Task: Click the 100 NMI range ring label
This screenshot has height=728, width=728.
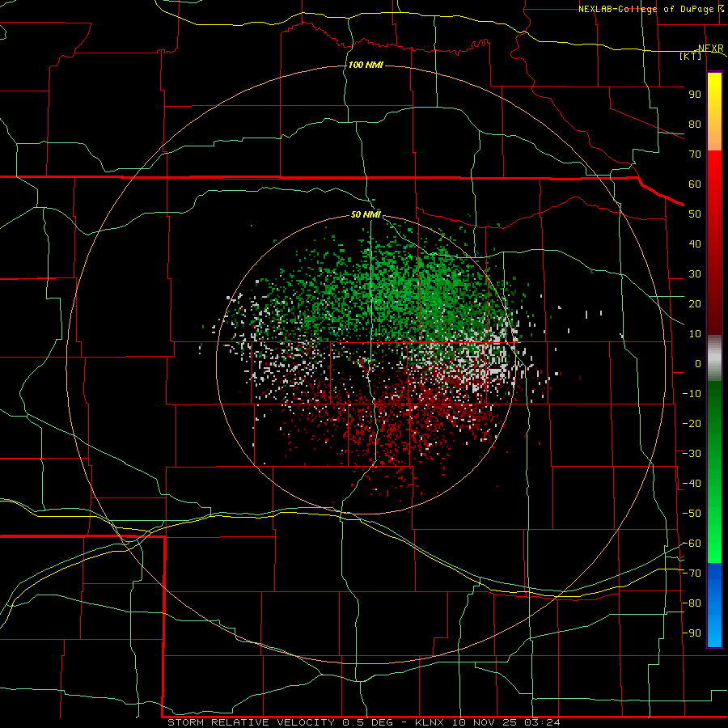Action: pos(366,65)
